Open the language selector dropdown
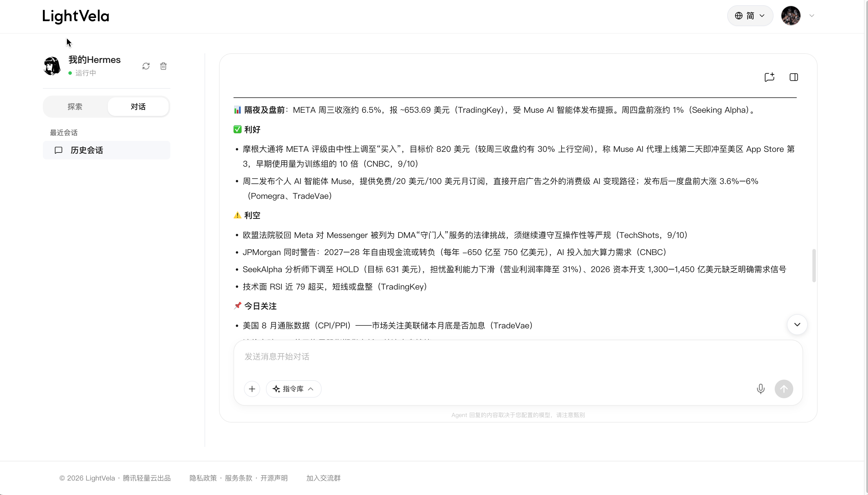This screenshot has height=495, width=868. click(x=750, y=16)
